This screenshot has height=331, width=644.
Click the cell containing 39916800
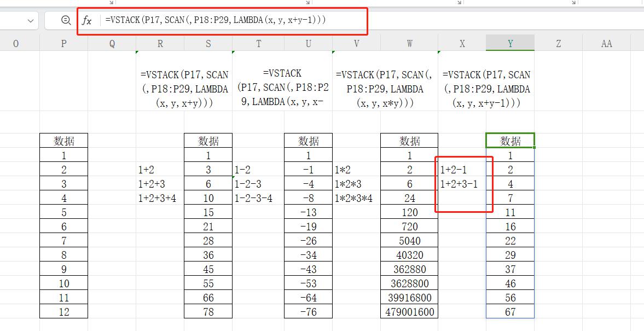tap(409, 297)
